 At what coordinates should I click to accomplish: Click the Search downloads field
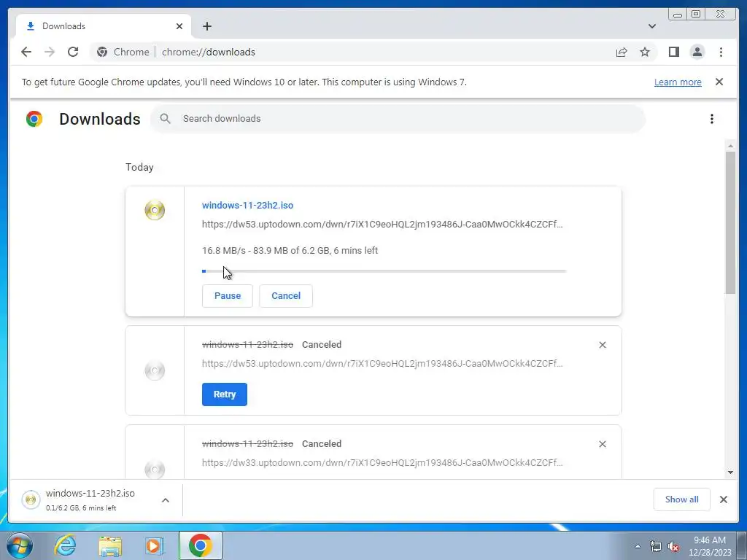tap(398, 119)
